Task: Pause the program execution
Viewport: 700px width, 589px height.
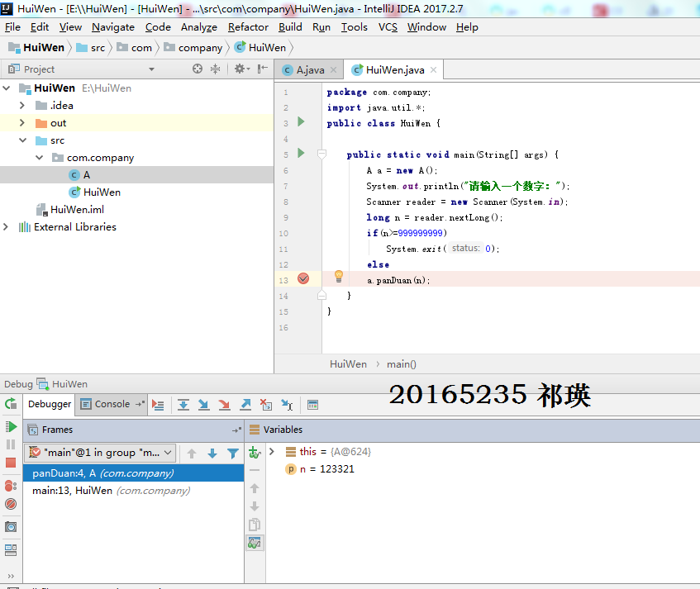Action: (11, 444)
